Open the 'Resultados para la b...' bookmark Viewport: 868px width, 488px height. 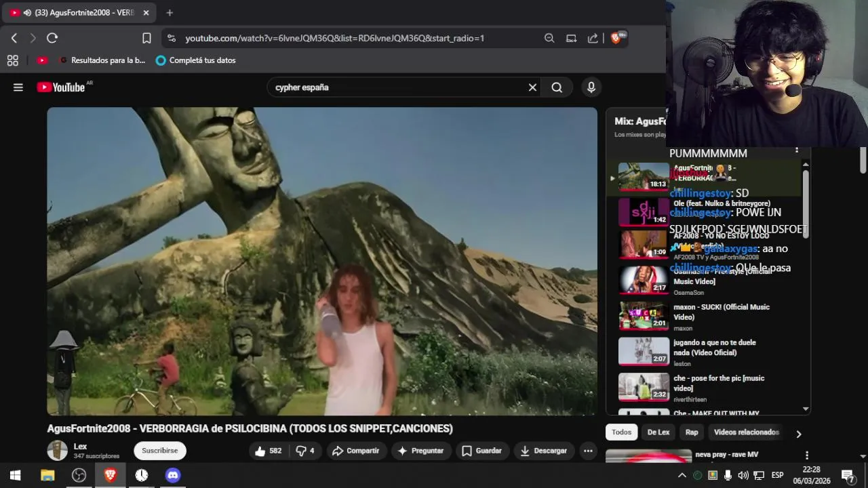tap(102, 60)
